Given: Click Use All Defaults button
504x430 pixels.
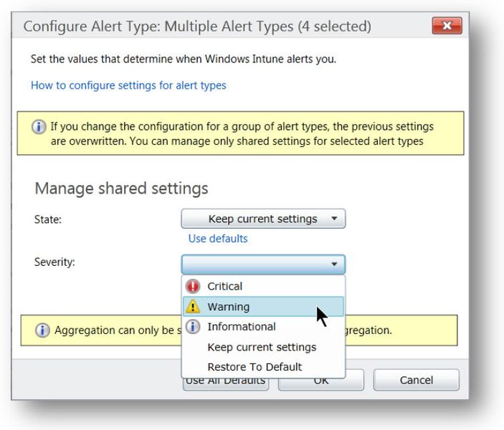Looking at the screenshot, I should [x=226, y=383].
